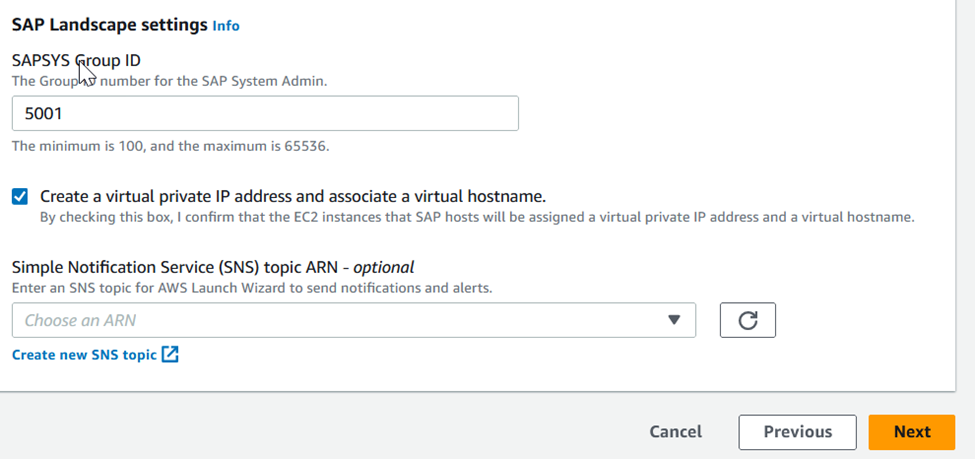Open the Info link beside SAP Landscape settings

pyautogui.click(x=226, y=26)
